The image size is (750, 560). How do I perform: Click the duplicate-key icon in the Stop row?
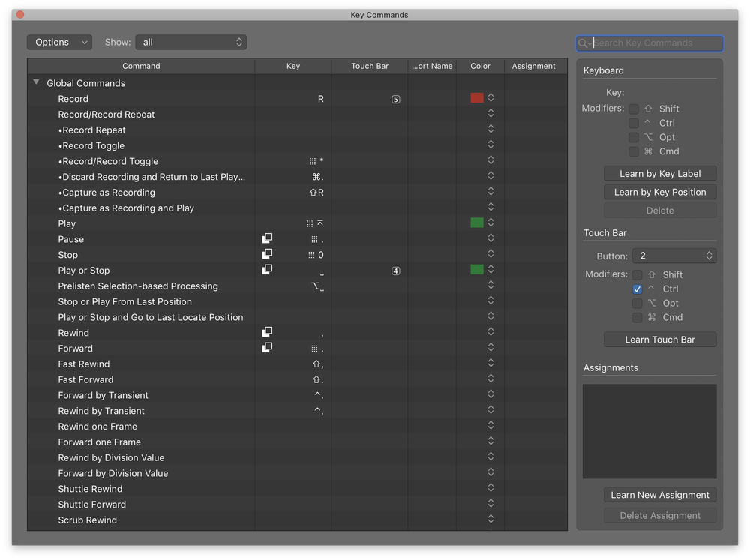click(267, 254)
